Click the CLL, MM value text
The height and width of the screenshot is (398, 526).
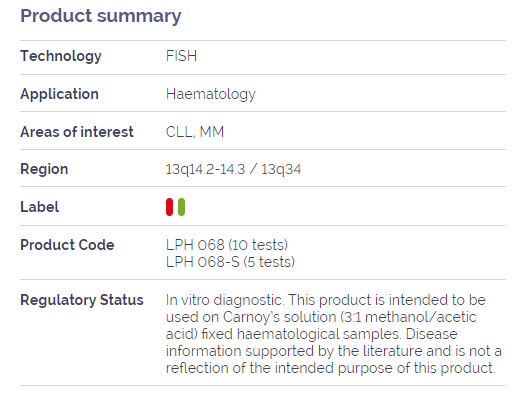[x=195, y=132]
